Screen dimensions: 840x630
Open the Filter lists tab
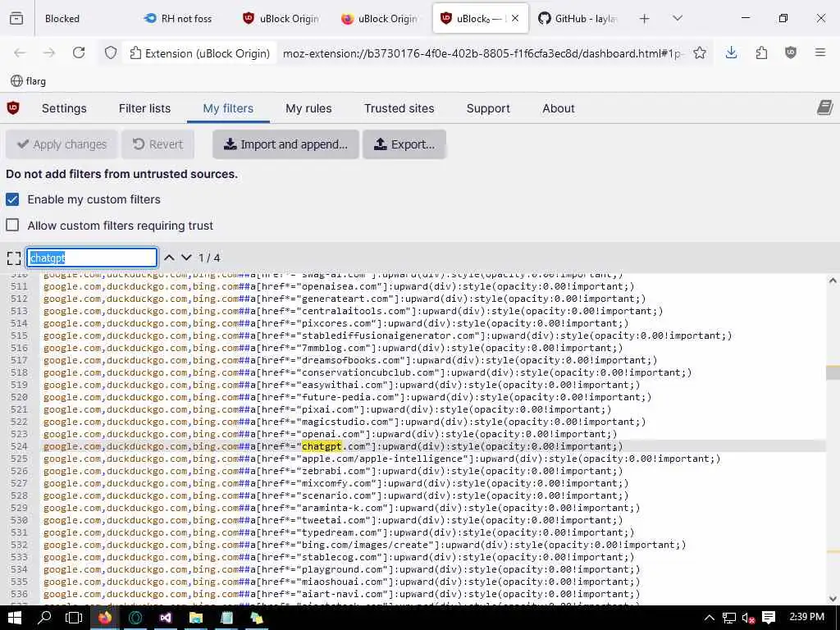144,108
